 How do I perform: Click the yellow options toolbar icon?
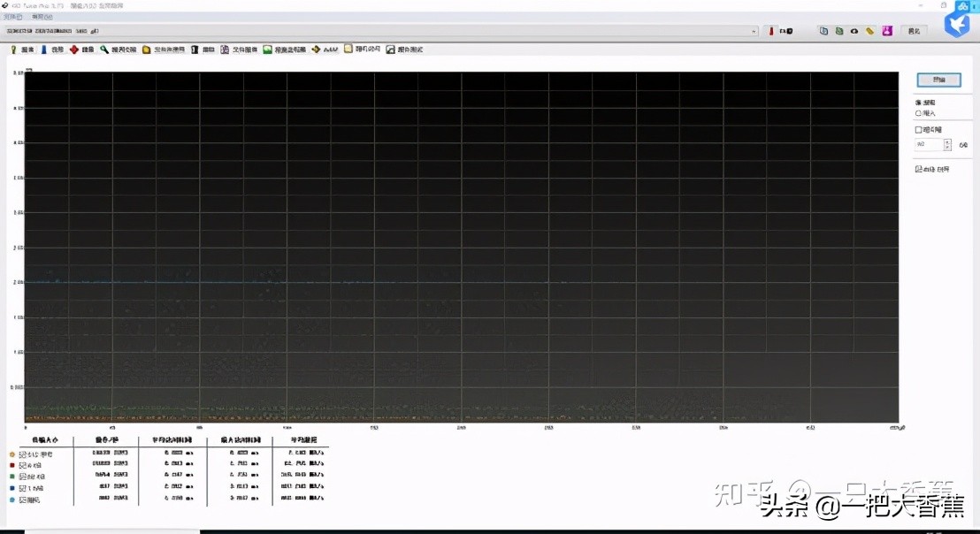pos(870,31)
